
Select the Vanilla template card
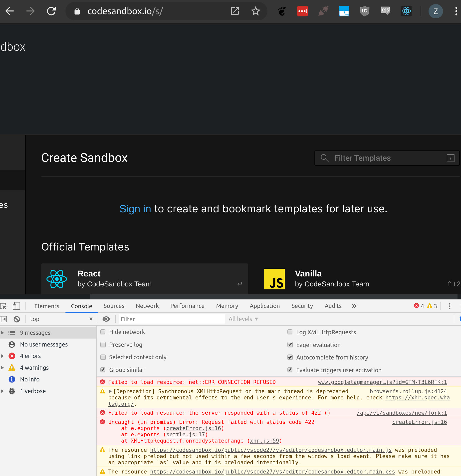(x=360, y=279)
